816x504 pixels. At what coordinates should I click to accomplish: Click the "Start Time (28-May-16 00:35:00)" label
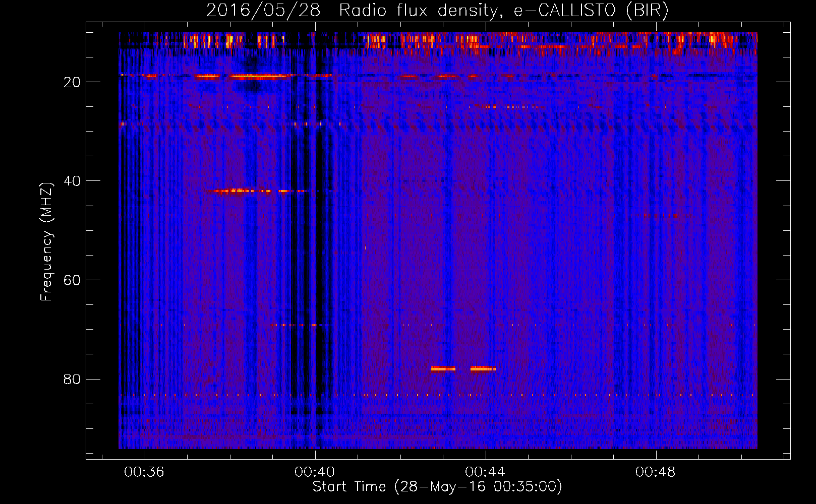pos(437,487)
